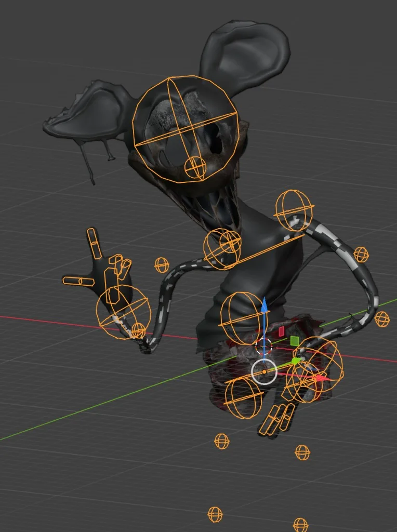The image size is (397, 532).
Task: Select the large head sphere control bone
Action: (x=186, y=129)
